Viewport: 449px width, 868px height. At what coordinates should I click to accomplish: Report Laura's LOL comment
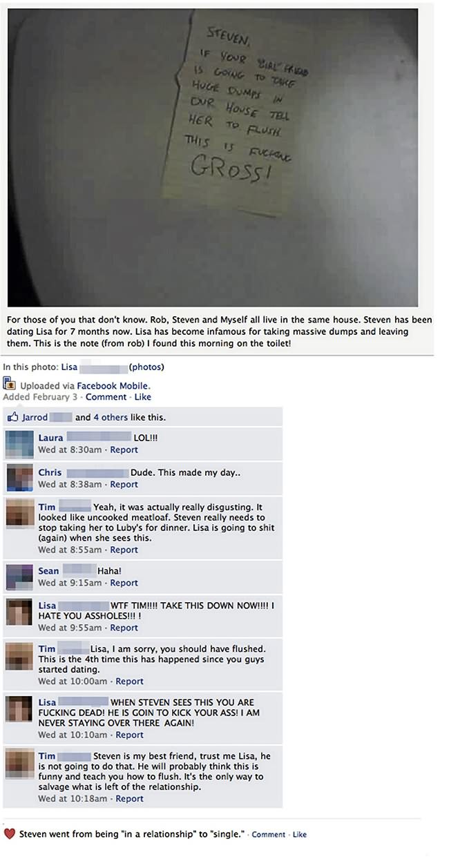[124, 450]
